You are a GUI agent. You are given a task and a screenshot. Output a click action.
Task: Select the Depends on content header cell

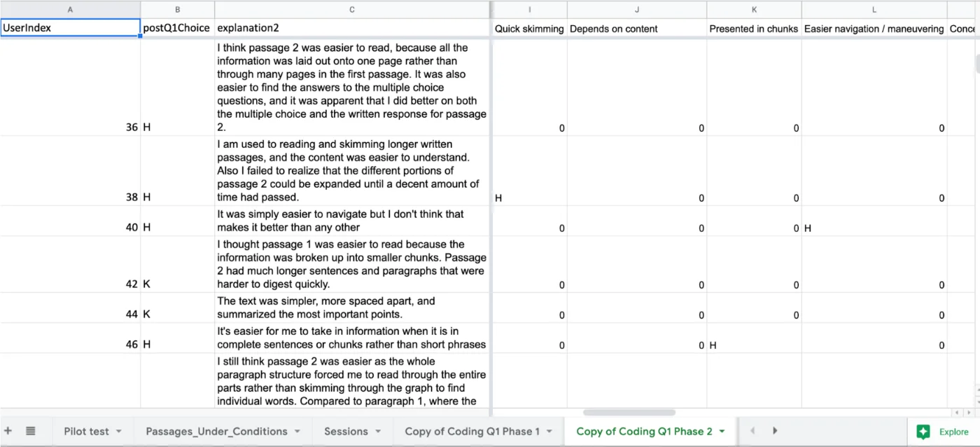[x=636, y=28]
